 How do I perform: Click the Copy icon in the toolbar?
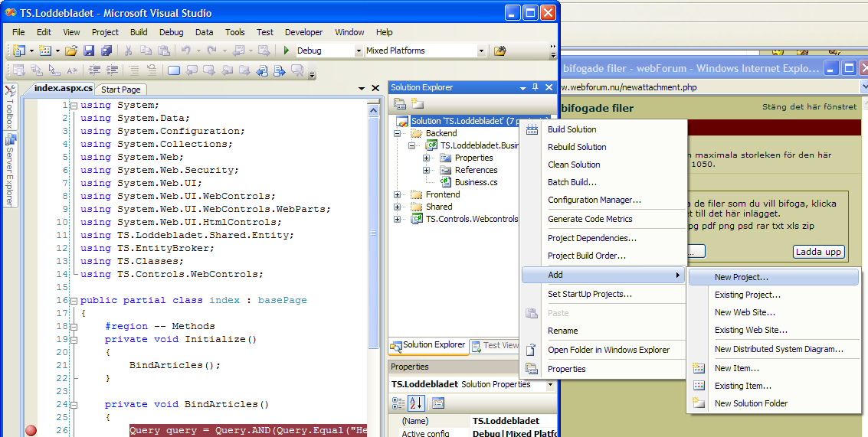[146, 51]
